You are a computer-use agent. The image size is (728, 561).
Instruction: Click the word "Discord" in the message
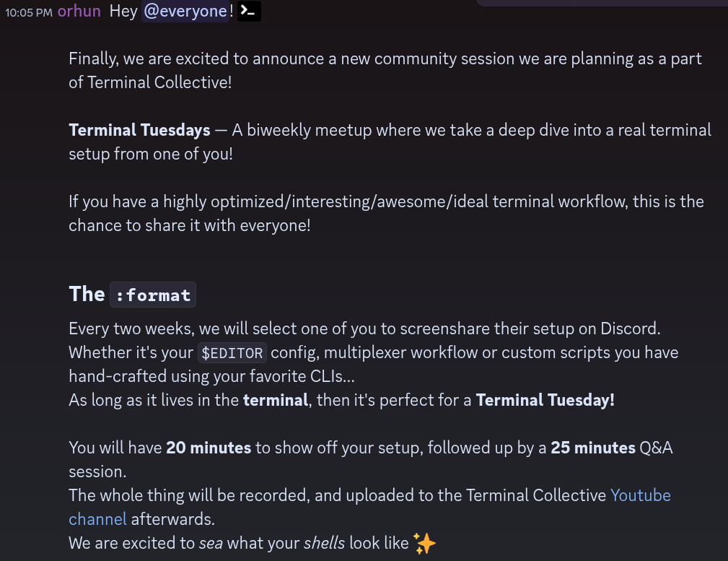[631, 329]
